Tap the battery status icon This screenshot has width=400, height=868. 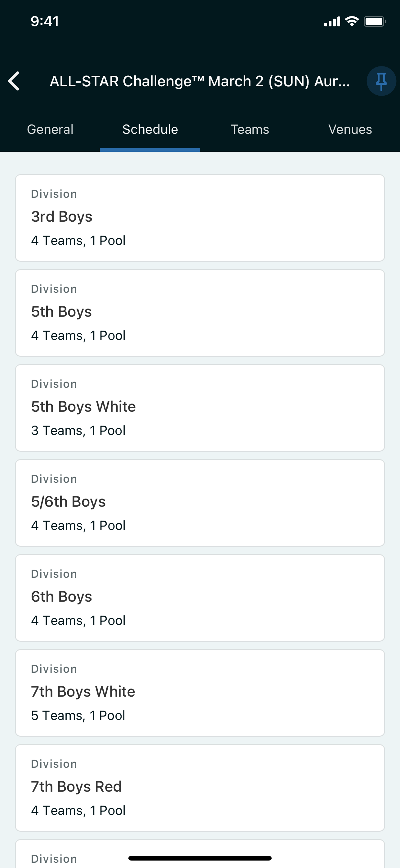pyautogui.click(x=375, y=21)
